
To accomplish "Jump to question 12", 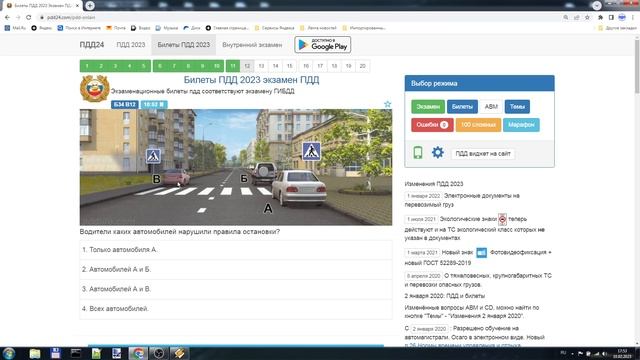I will coord(247,66).
